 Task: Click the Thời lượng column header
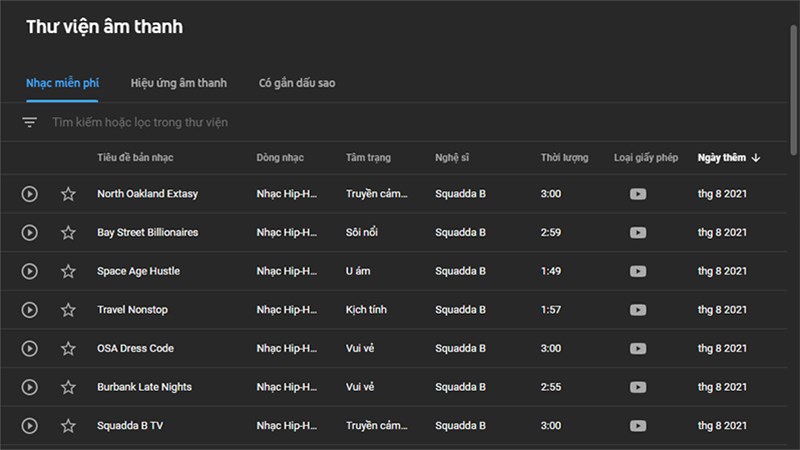click(564, 158)
